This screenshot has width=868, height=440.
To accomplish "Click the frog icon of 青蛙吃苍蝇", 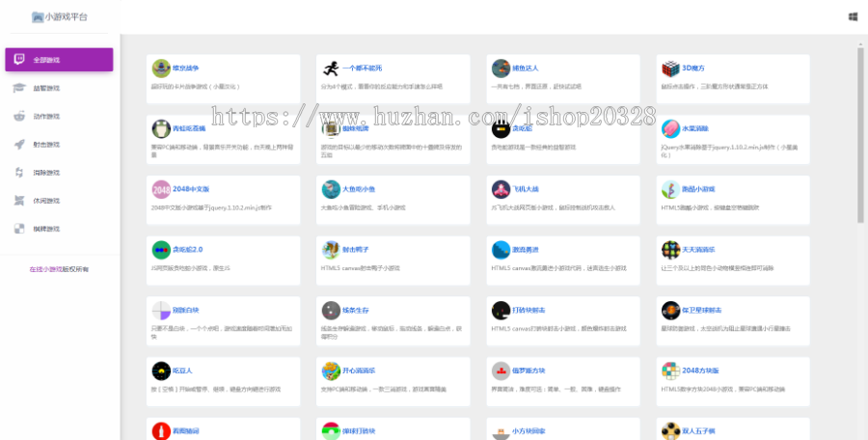I will (161, 128).
